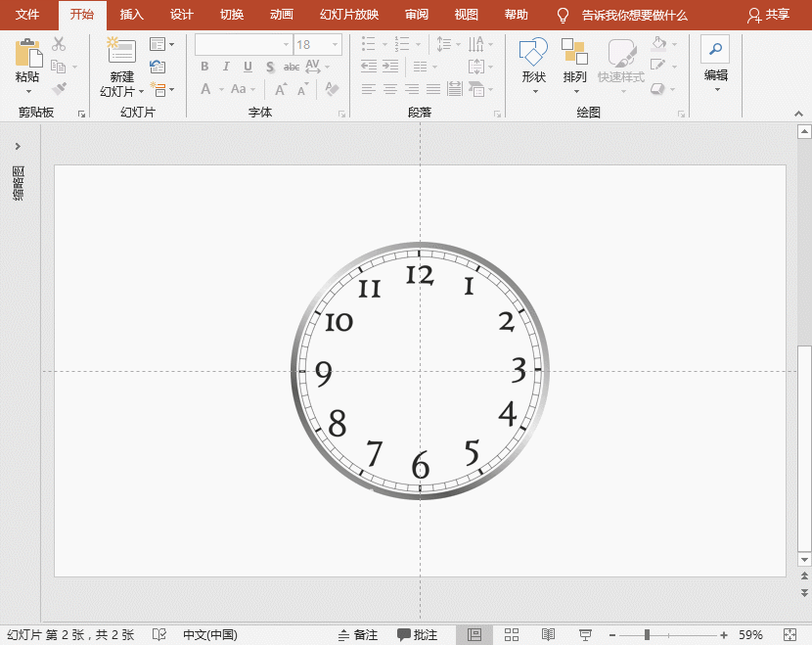
Task: Open the numbering list dropdown
Action: pyautogui.click(x=418, y=45)
